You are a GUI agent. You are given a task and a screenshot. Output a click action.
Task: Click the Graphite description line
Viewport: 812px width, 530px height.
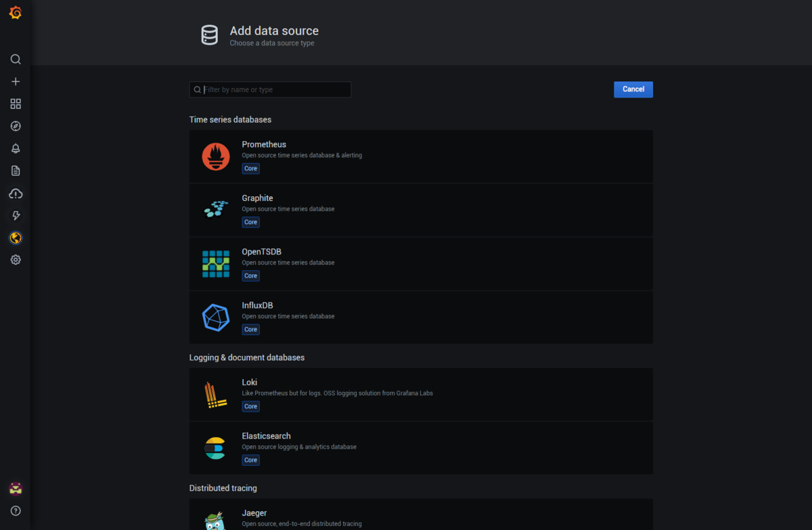[x=288, y=208]
